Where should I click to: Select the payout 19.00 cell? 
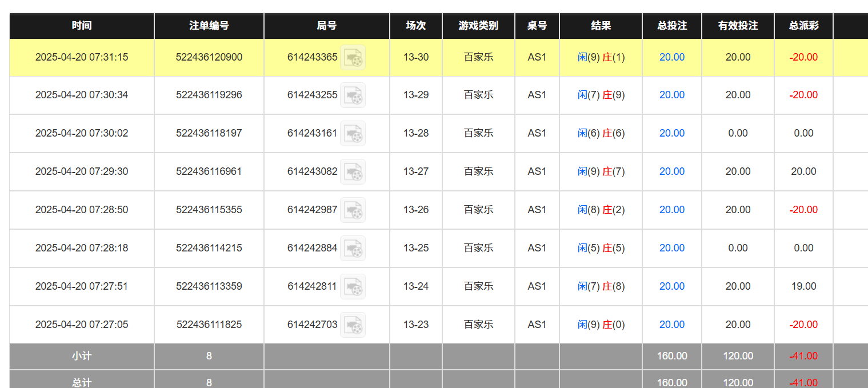click(803, 286)
